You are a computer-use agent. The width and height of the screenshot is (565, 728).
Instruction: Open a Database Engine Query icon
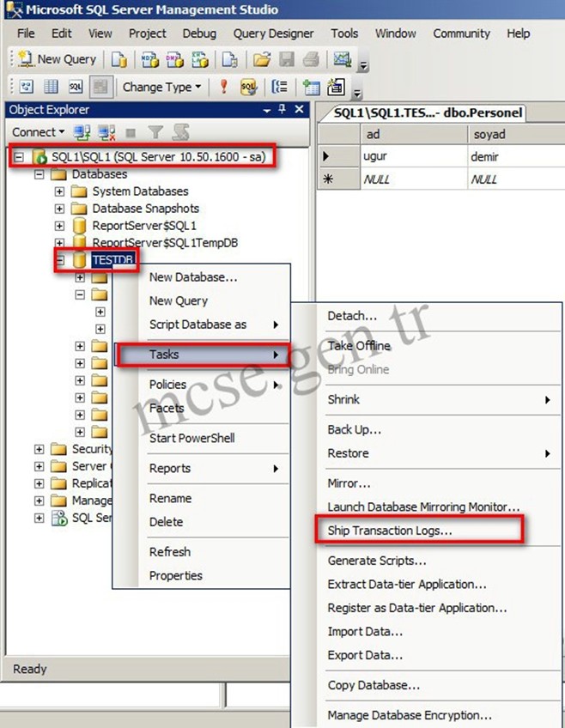click(x=119, y=59)
